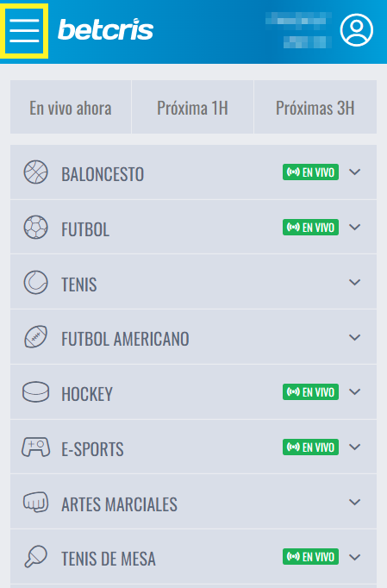Click the tennis ball icon for Tenis
387x588 pixels.
click(35, 283)
